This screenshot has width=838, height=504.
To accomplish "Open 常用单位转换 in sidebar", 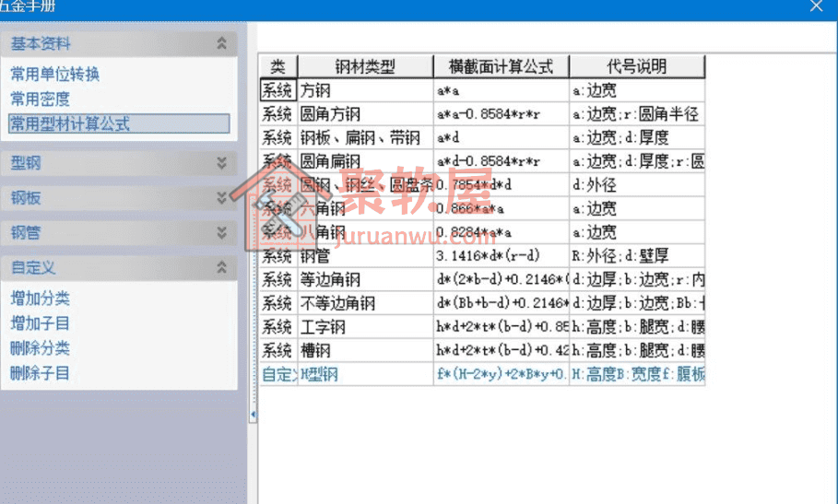I will coord(55,74).
